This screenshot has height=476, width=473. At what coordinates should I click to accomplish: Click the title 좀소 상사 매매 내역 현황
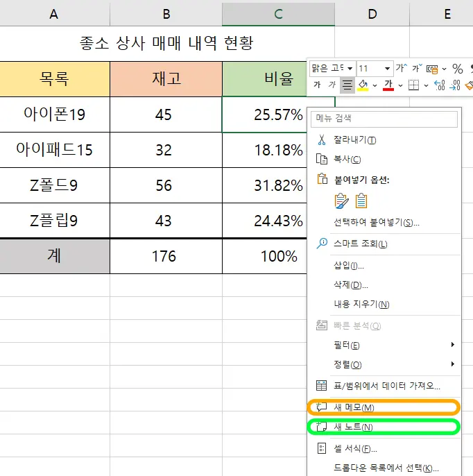pyautogui.click(x=166, y=43)
